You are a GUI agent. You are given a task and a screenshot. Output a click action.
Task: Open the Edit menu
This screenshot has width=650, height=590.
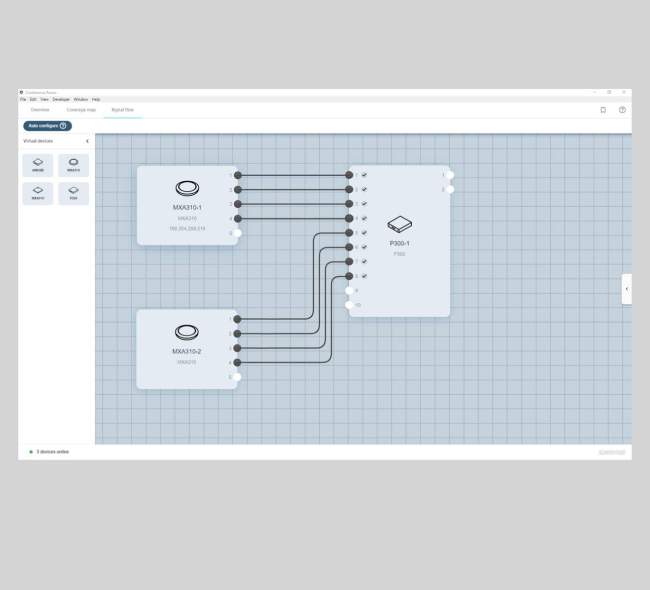pyautogui.click(x=33, y=100)
